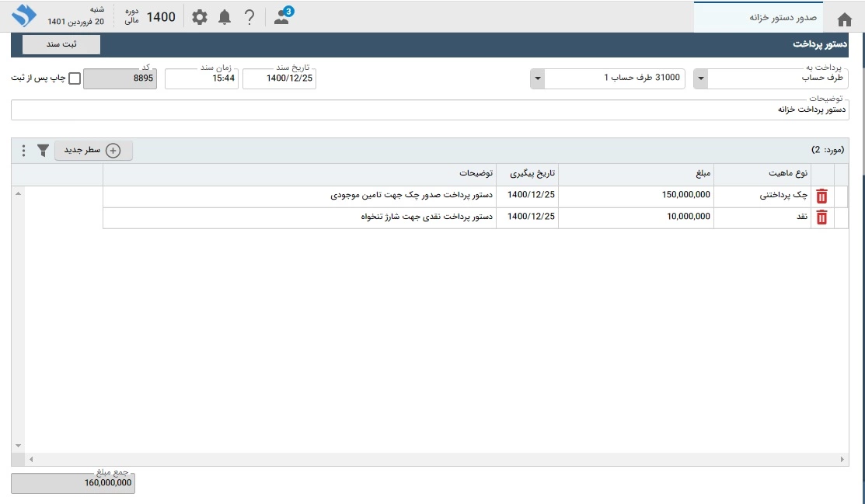Click the تاریخ سند date field
The width and height of the screenshot is (865, 504).
pos(279,79)
